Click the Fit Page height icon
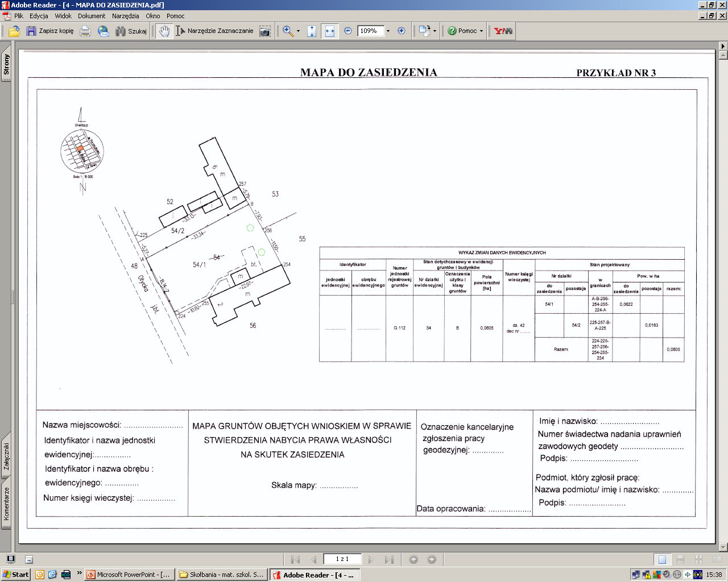Screen dimensions: 728x582 tap(311, 31)
